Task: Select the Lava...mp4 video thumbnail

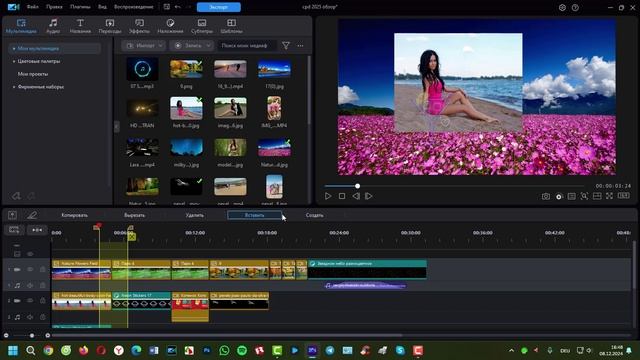Action: 142,147
